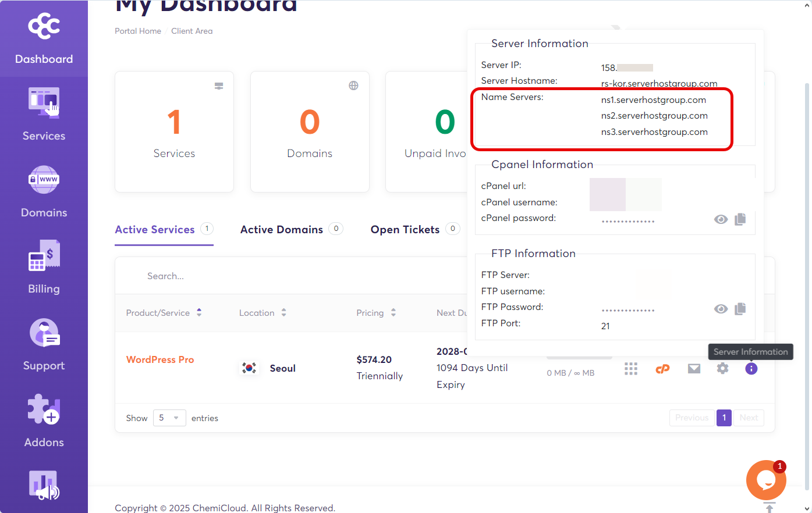
Task: Open the entries count dropdown
Action: [x=169, y=418]
